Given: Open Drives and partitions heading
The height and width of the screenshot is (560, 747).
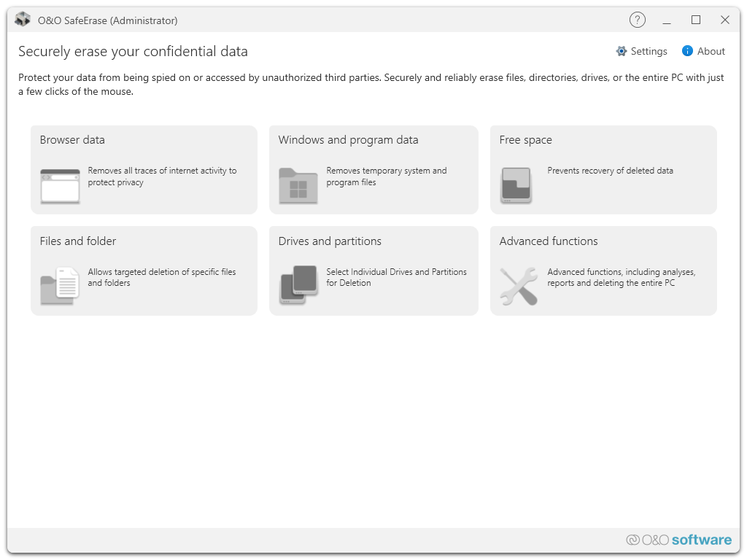Looking at the screenshot, I should tap(330, 241).
